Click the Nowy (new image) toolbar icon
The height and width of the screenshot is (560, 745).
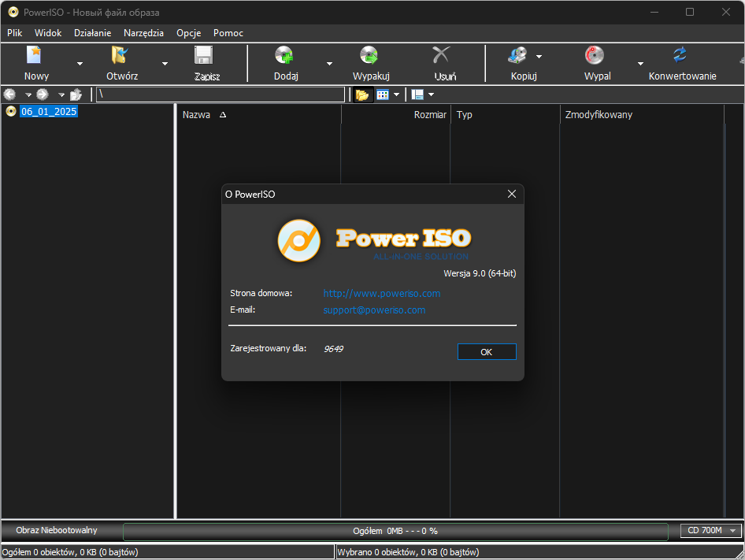click(34, 55)
